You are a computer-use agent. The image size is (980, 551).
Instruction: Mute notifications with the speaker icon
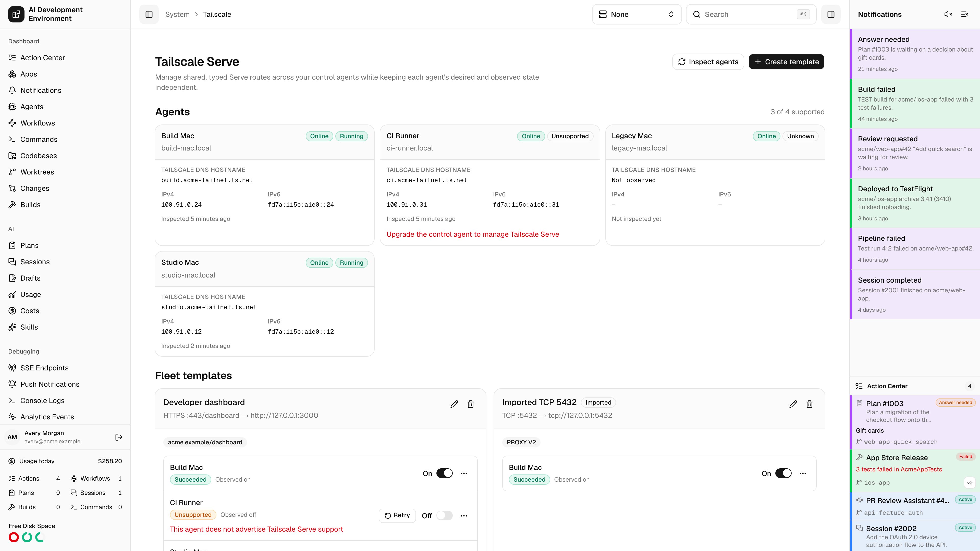click(x=948, y=15)
